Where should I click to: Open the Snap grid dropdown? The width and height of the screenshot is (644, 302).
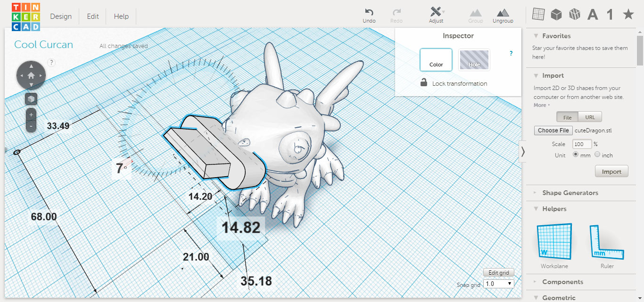coord(499,284)
